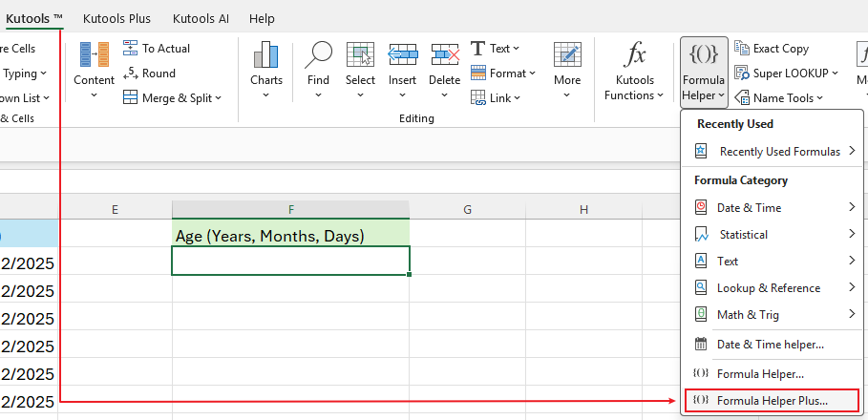The image size is (868, 420).
Task: Choose Formula Helper Plus menu item
Action: pyautogui.click(x=773, y=401)
